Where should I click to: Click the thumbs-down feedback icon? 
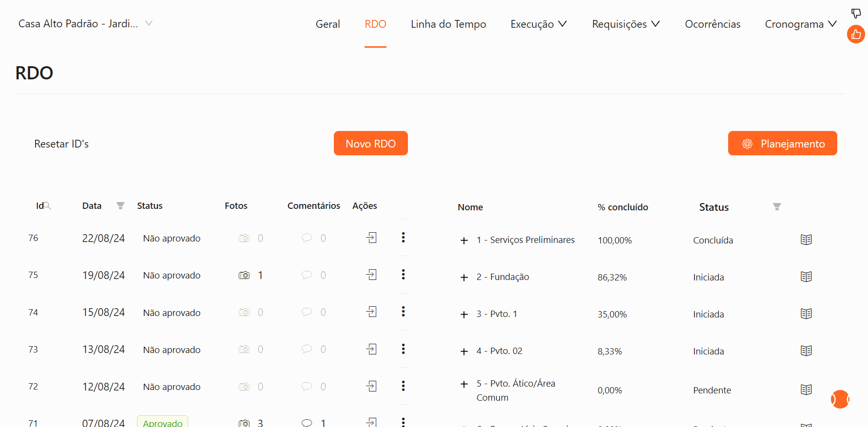856,13
